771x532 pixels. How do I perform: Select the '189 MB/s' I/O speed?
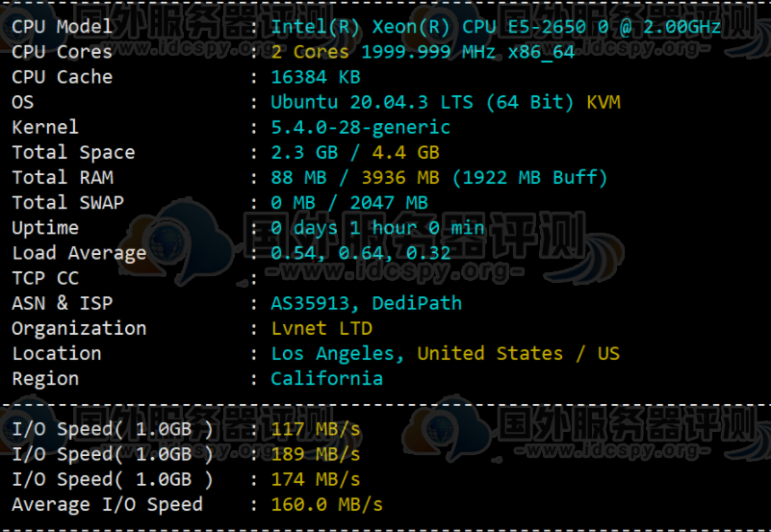(316, 454)
